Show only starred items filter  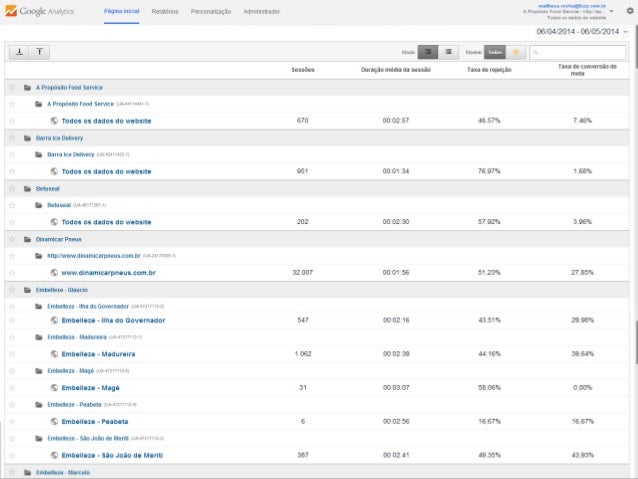[x=516, y=51]
